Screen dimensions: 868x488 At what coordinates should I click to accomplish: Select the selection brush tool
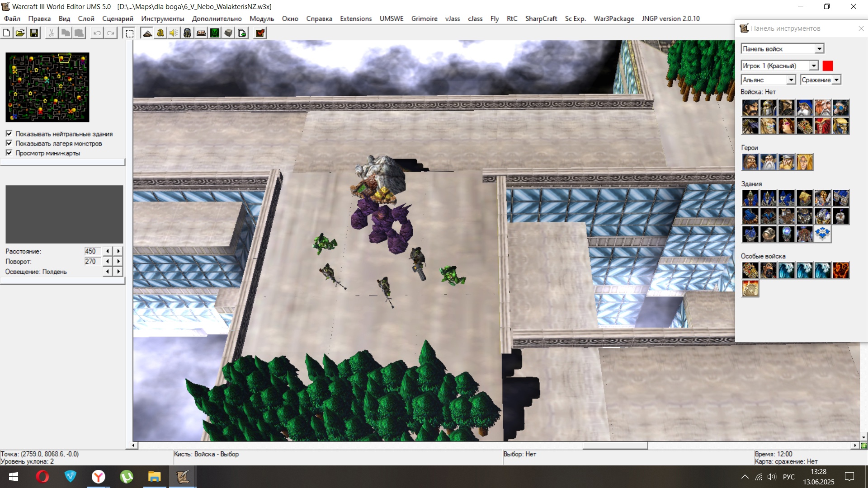129,33
